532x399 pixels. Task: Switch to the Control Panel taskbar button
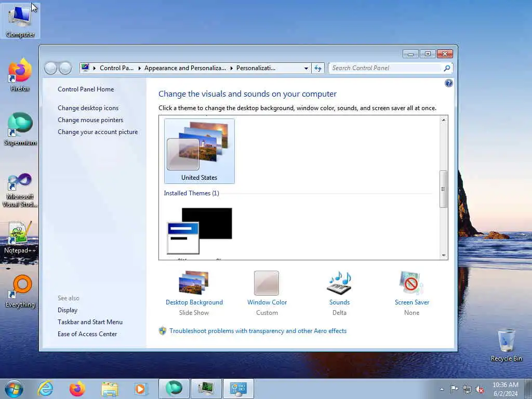point(238,389)
